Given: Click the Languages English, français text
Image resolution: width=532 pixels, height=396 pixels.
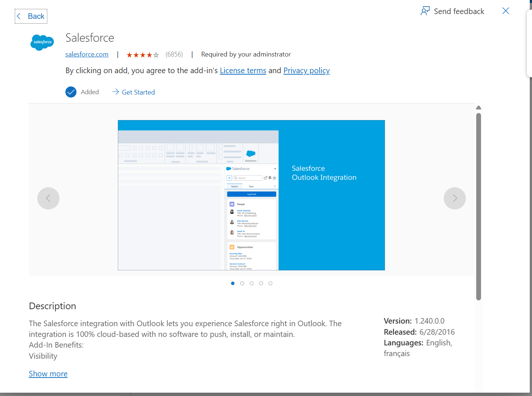Looking at the screenshot, I should tap(418, 348).
